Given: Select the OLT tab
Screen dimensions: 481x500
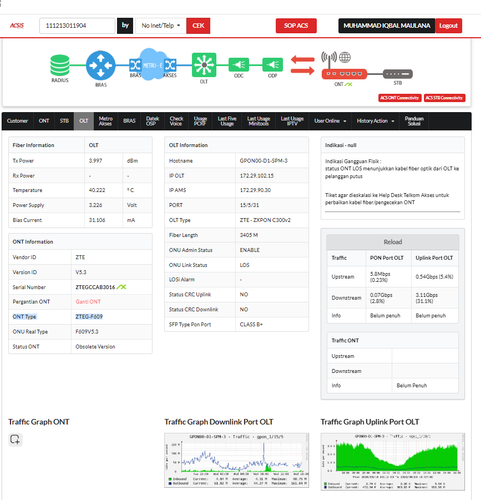Looking at the screenshot, I should pyautogui.click(x=84, y=121).
